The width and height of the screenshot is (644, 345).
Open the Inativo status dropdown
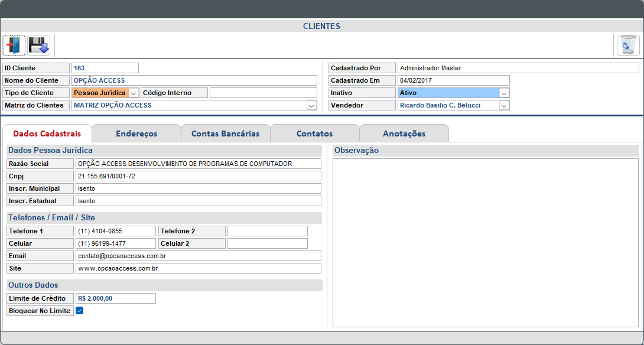(x=505, y=93)
